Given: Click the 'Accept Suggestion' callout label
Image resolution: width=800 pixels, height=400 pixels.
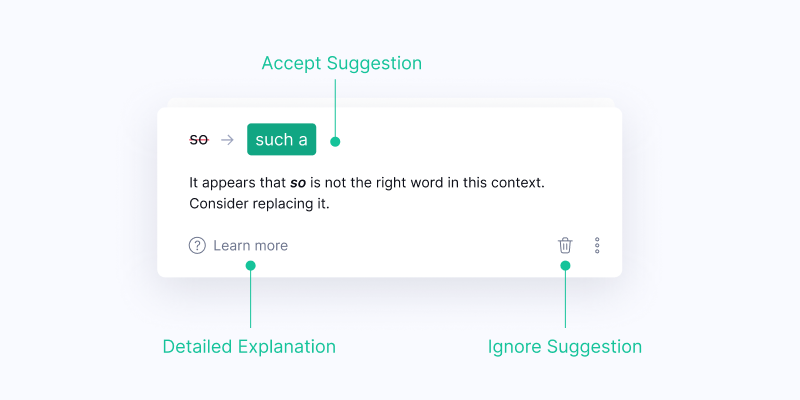Looking at the screenshot, I should coord(341,63).
